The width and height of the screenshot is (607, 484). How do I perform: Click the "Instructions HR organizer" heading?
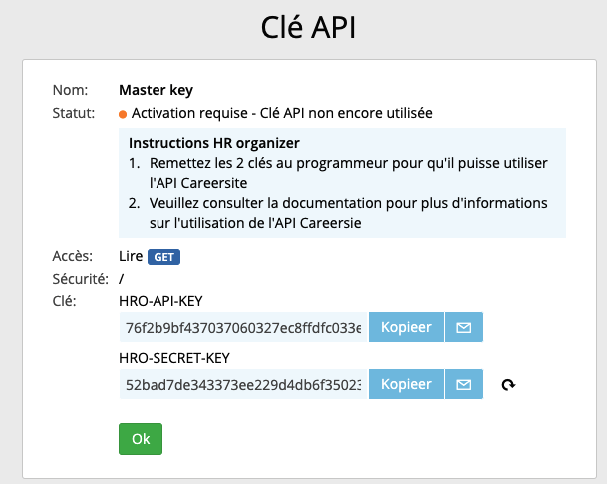(x=214, y=142)
